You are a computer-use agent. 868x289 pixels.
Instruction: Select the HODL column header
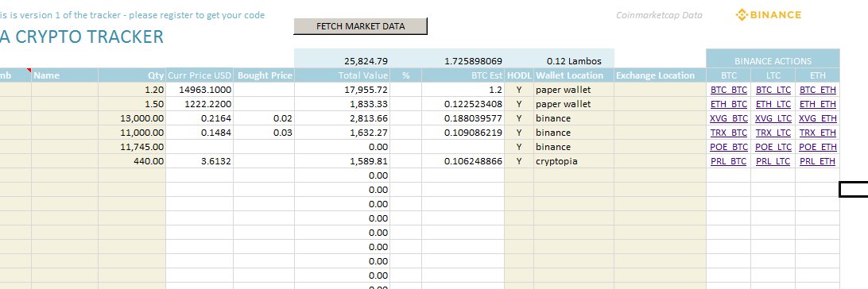[x=519, y=75]
